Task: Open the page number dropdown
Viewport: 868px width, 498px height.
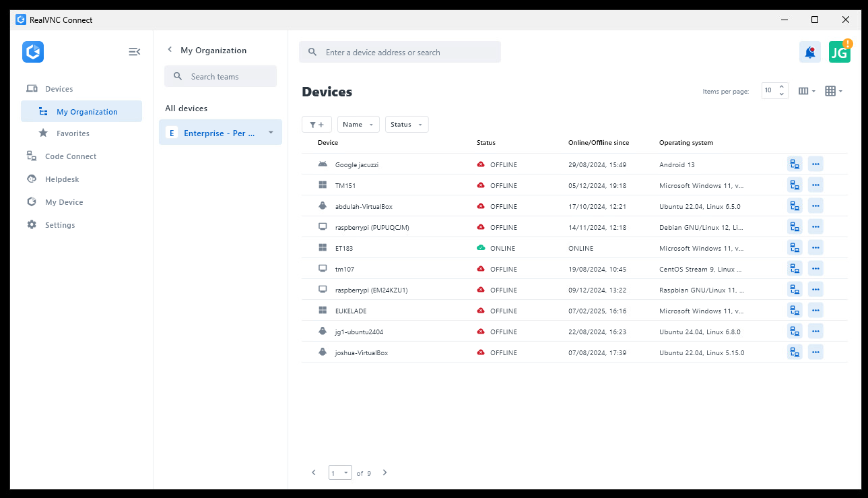Action: point(340,472)
